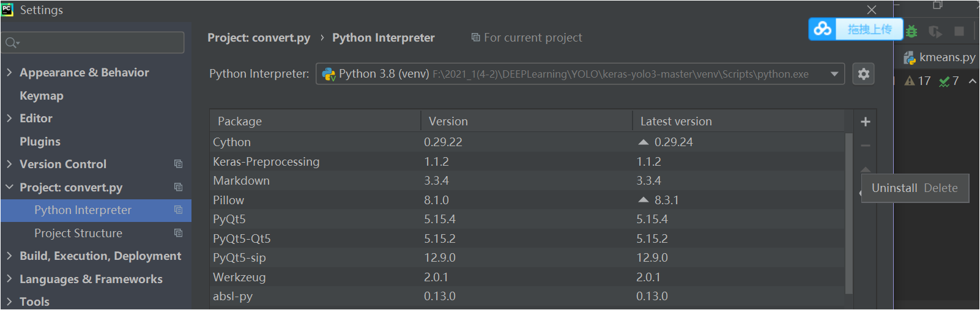Click the plus icon to install package

pyautogui.click(x=866, y=122)
